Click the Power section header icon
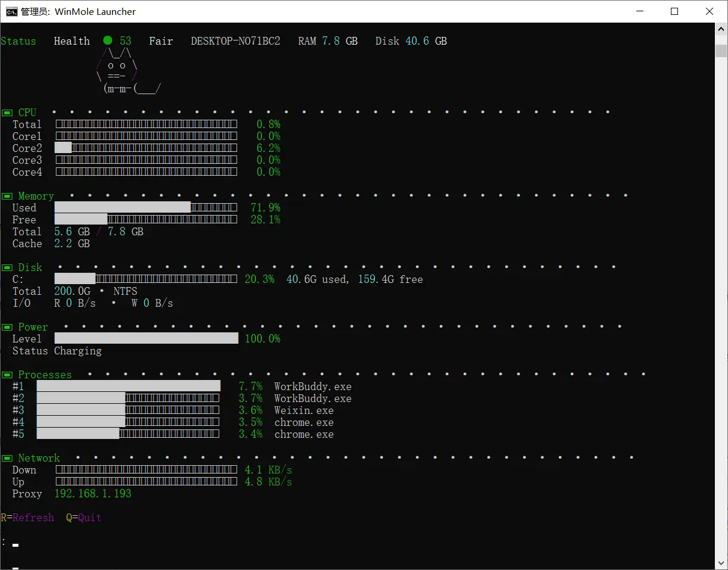 coord(7,327)
